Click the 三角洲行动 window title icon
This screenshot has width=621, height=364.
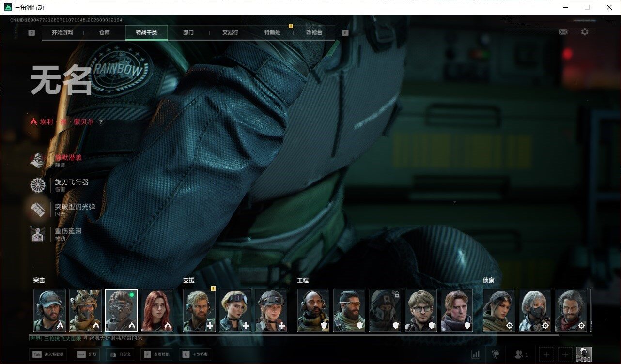(x=8, y=7)
